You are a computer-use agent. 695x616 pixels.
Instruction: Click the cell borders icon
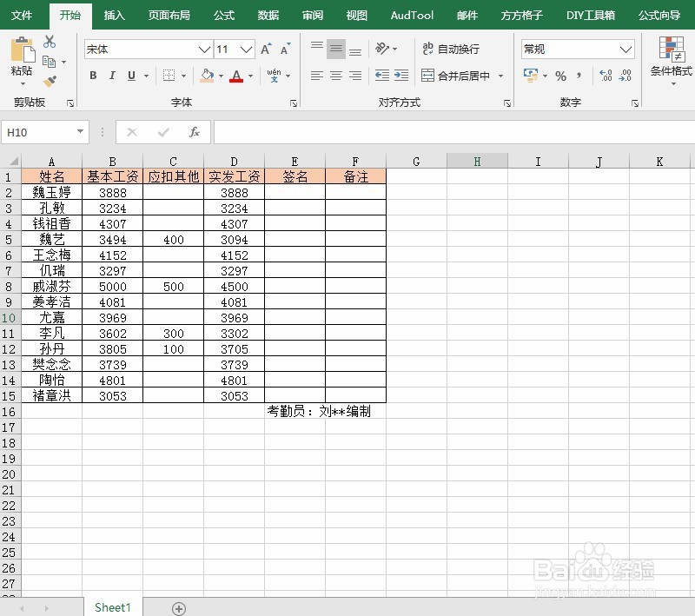click(169, 76)
